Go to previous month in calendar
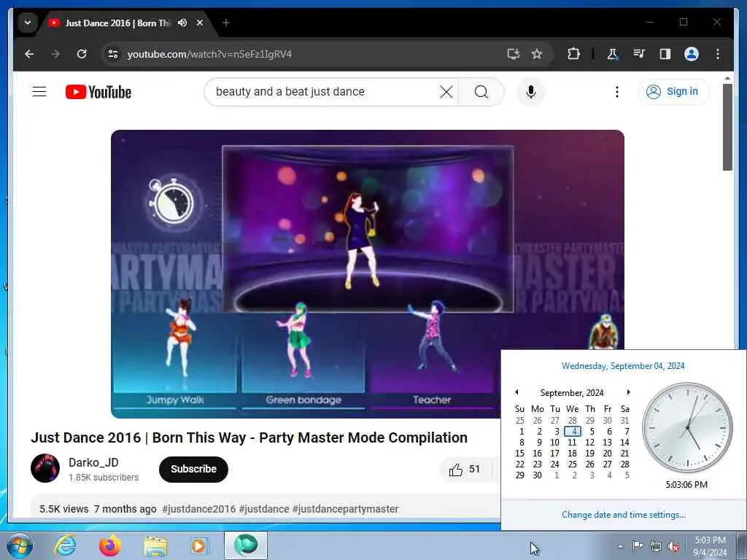The image size is (747, 560). click(x=517, y=392)
